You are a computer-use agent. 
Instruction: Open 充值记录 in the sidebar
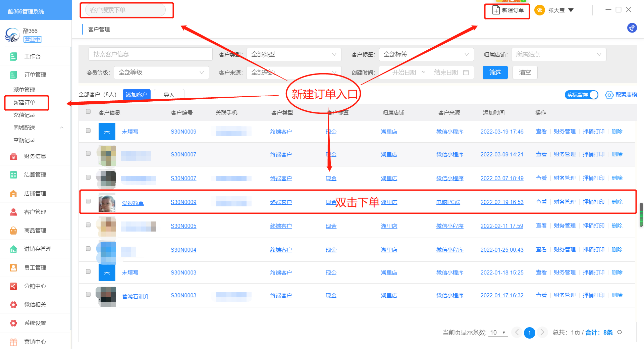tap(24, 115)
